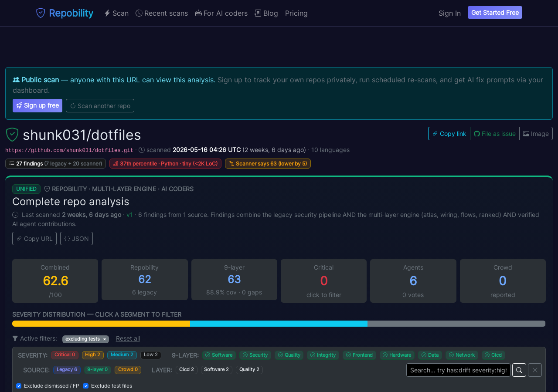This screenshot has width=558, height=392.
Task: Toggle the Software 9-layer filter
Action: click(219, 355)
